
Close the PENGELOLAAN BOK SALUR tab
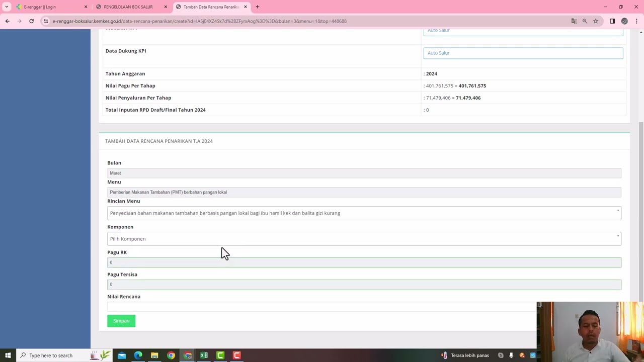click(166, 7)
